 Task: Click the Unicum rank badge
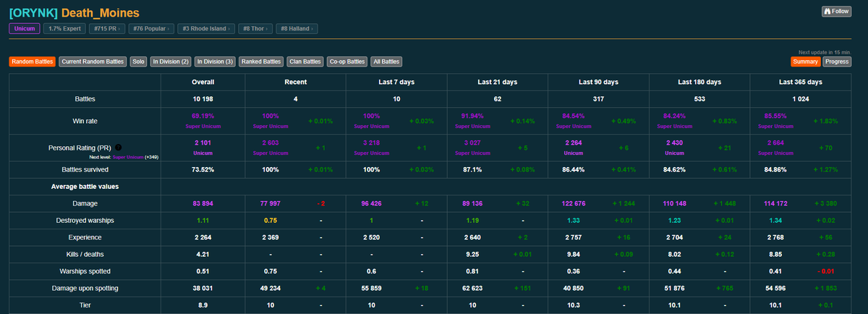(x=24, y=29)
